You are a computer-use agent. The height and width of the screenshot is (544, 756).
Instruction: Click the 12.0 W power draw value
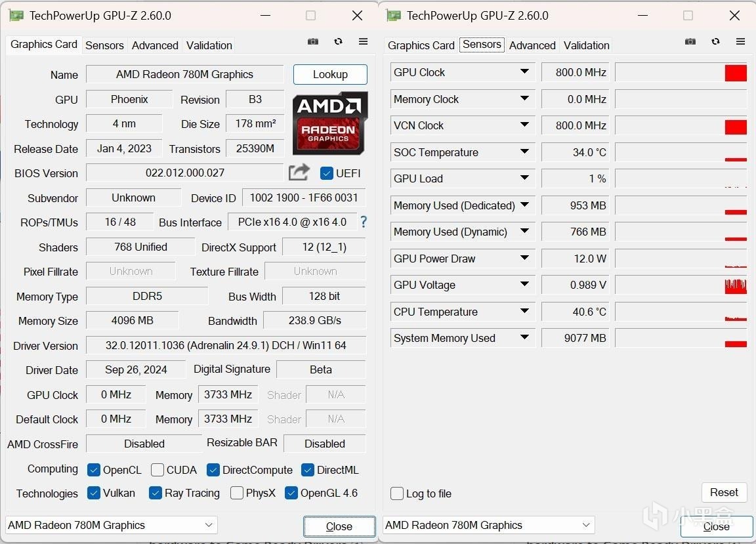coord(575,259)
